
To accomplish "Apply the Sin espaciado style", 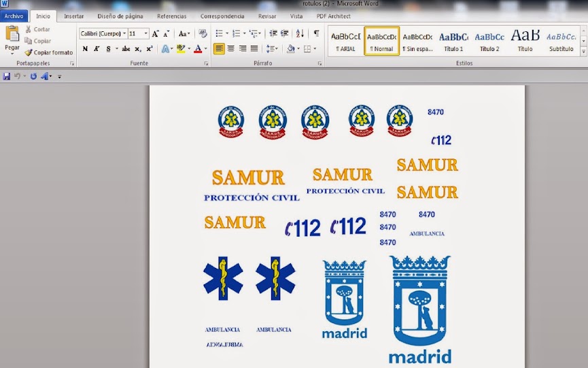I will (x=418, y=41).
